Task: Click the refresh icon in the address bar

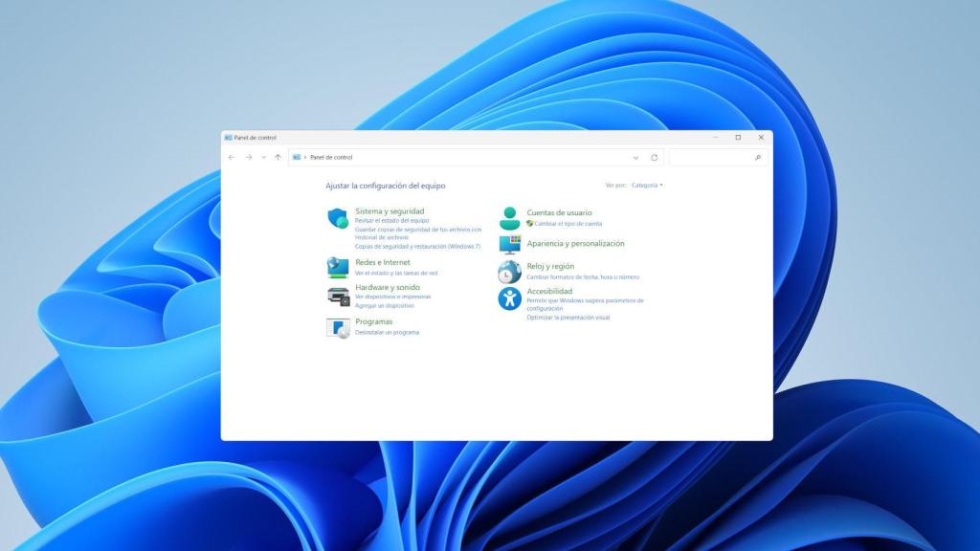Action: (x=653, y=157)
